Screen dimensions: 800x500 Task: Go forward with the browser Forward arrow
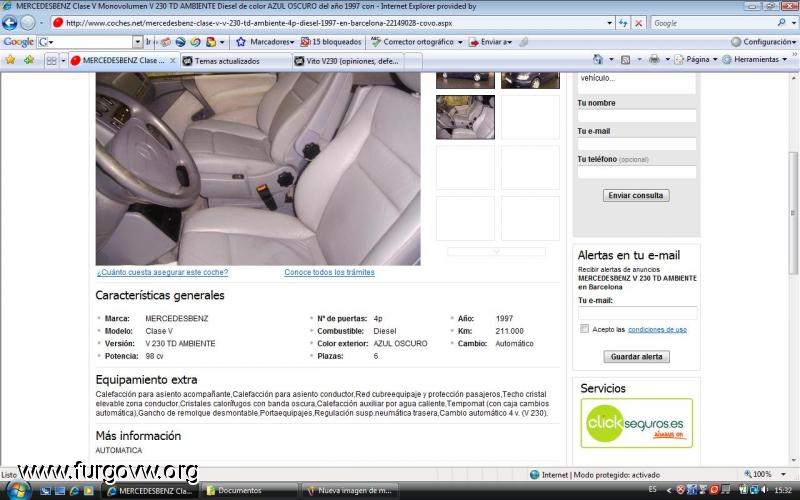click(28, 23)
